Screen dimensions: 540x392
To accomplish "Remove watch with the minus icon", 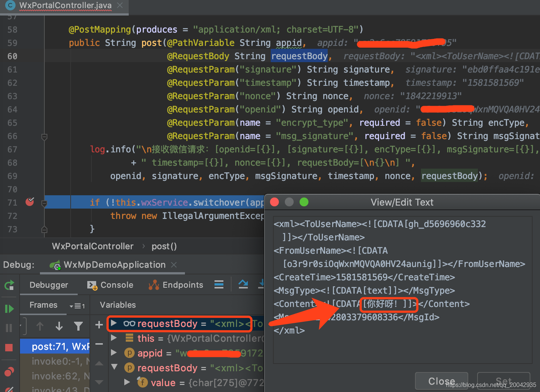I will [x=99, y=344].
